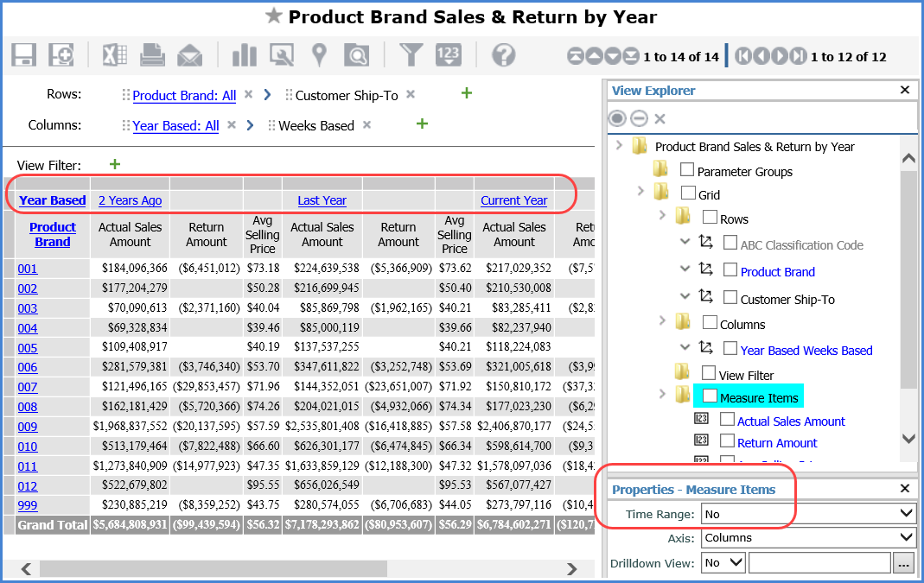Click the Drilldown View text field
Viewport: 924px width, 583px height.
point(819,562)
